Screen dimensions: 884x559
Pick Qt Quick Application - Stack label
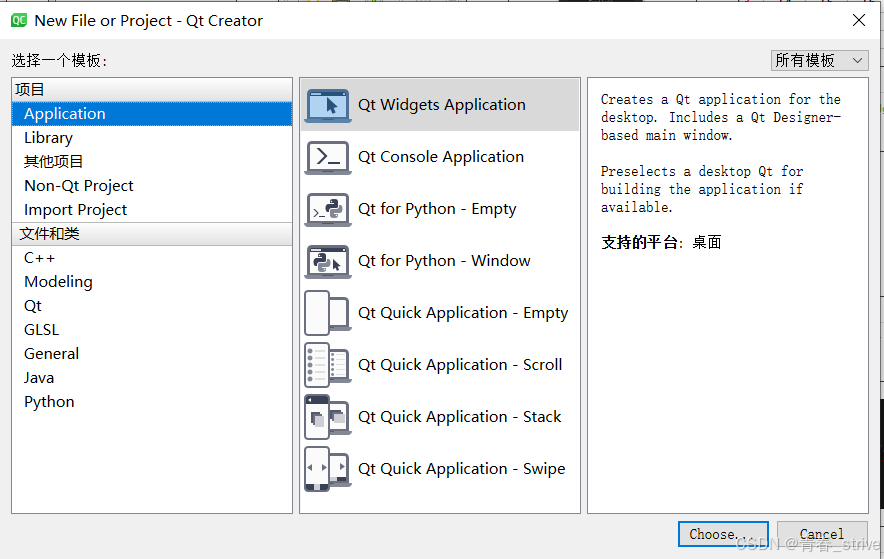[459, 417]
